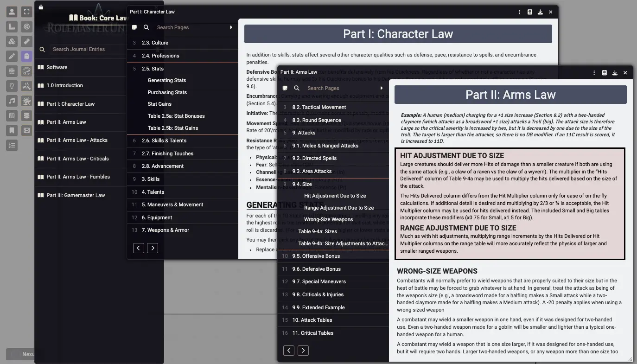Jump to Table 9-4a: Sizes

pos(318,231)
